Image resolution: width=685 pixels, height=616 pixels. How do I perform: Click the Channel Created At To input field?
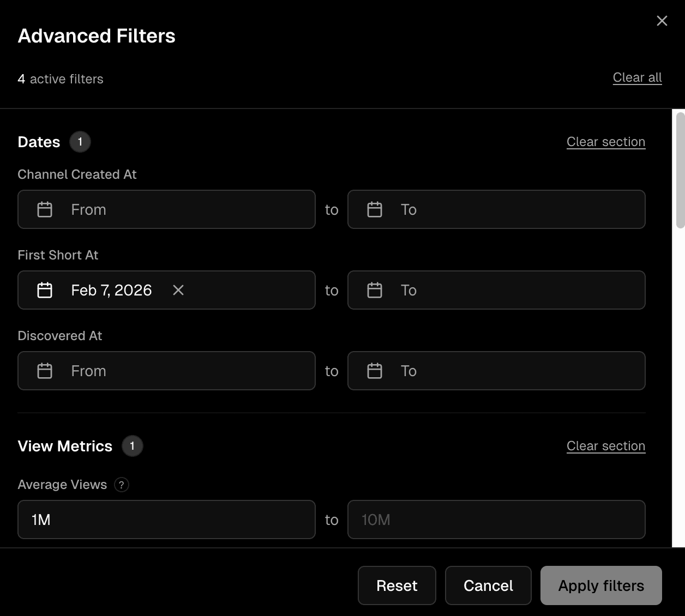click(x=491, y=209)
